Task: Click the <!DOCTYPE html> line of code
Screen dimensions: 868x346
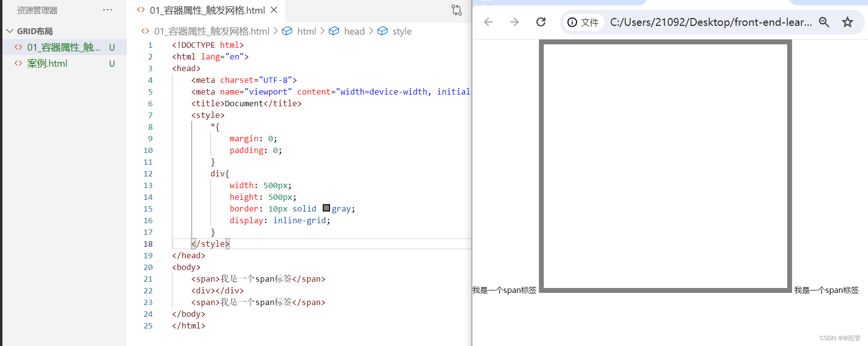Action: [x=208, y=45]
